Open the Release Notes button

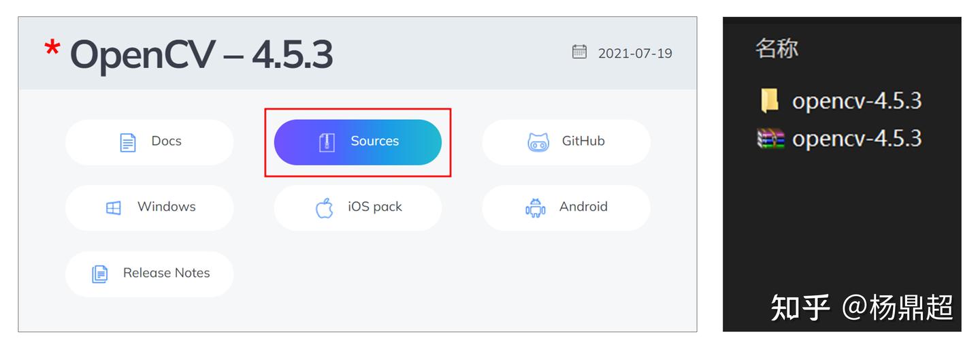[x=150, y=273]
